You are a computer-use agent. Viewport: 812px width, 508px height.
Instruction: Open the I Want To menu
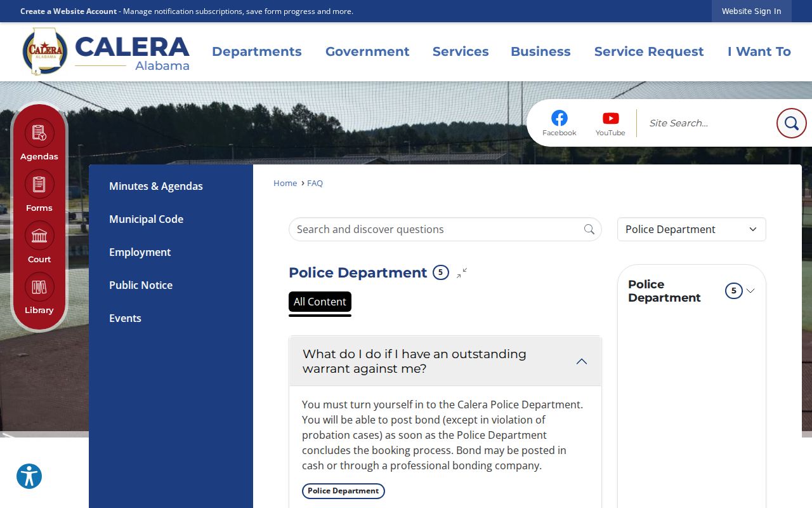759,51
